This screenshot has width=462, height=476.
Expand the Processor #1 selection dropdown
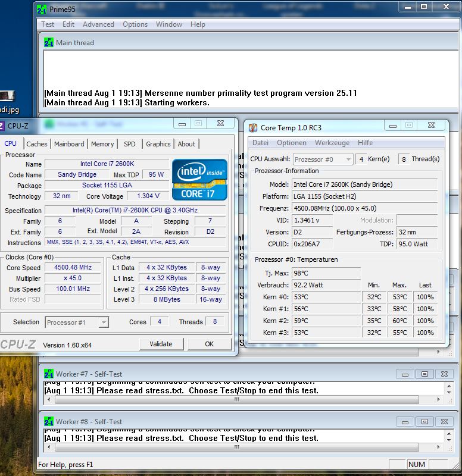(x=104, y=322)
